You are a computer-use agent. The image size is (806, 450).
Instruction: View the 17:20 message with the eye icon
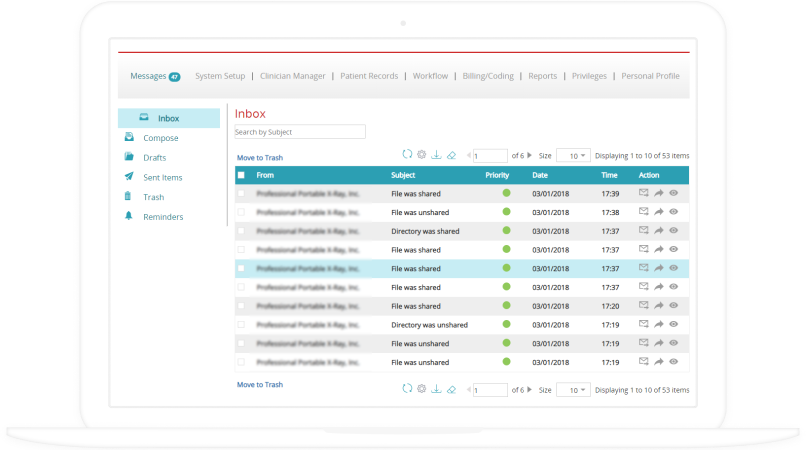(674, 306)
